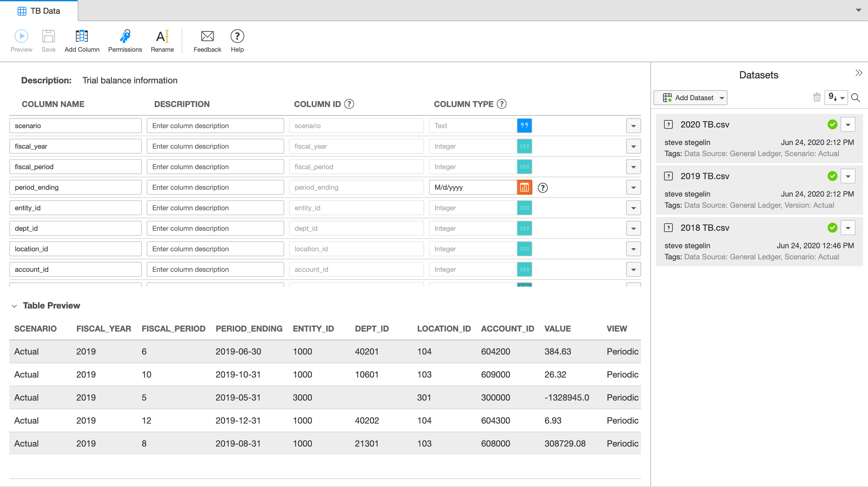This screenshot has height=487, width=868.
Task: Expand the dropdown next to the scenario row
Action: coord(633,125)
